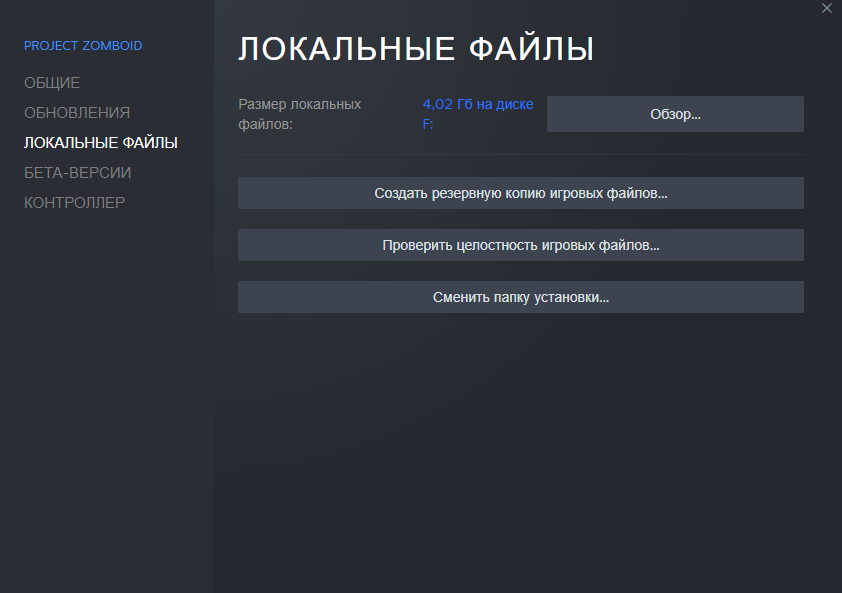Screen dimensions: 842x593
Task: Go to the БЕТА-ВЕРСИИ tab
Action: point(77,173)
